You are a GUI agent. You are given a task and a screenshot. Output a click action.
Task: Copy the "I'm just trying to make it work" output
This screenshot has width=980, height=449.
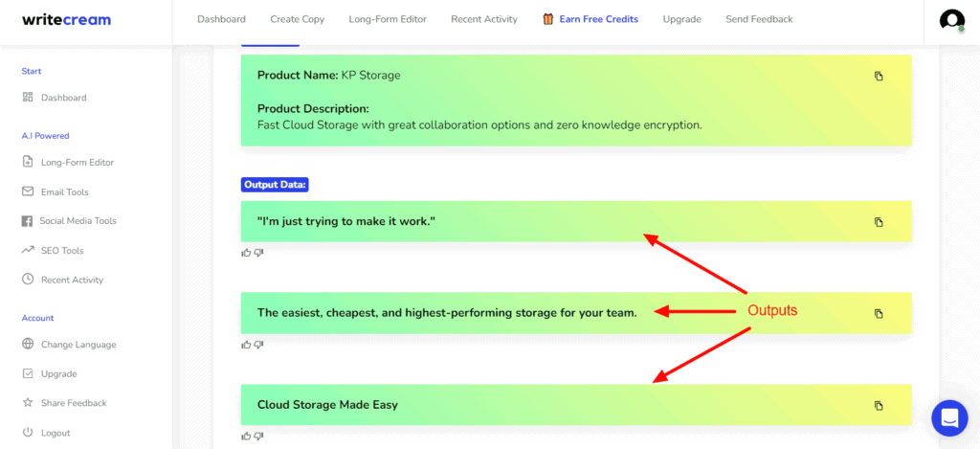click(879, 222)
